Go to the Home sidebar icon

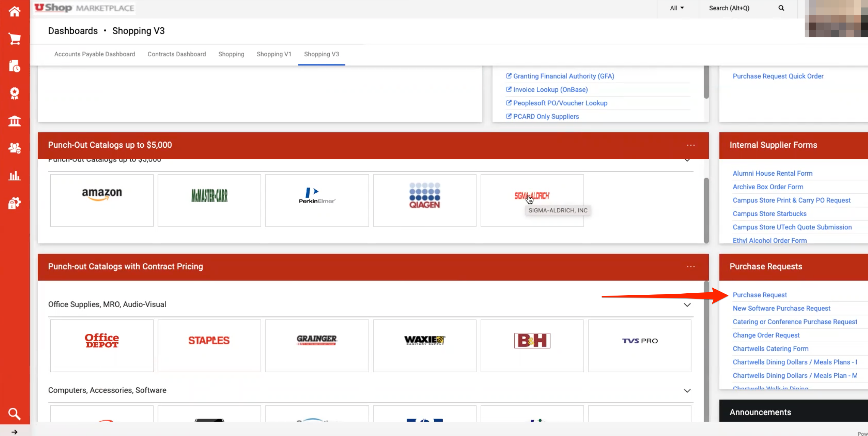tap(14, 11)
